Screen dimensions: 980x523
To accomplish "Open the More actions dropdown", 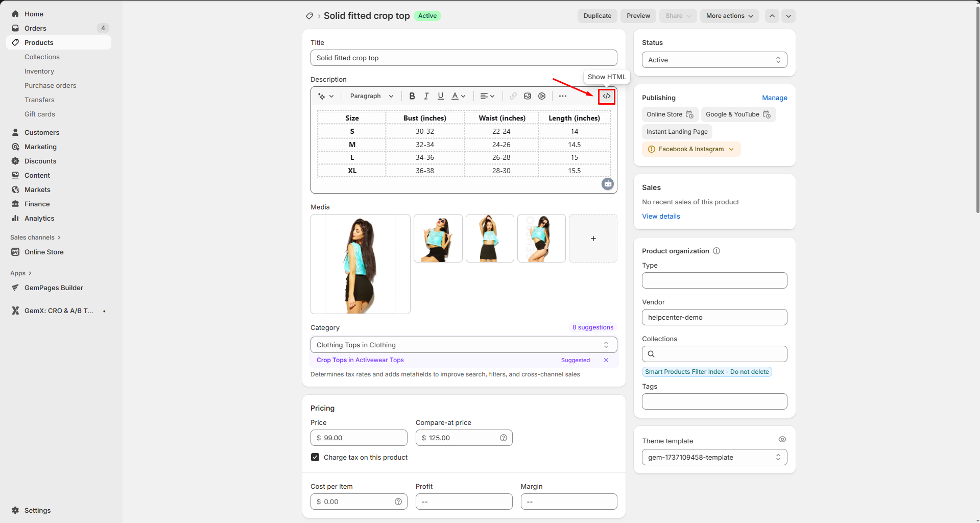I will (x=729, y=16).
